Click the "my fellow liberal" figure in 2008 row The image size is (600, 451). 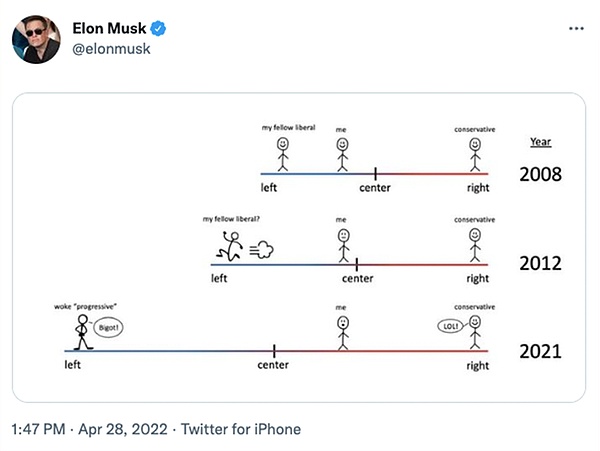point(284,155)
